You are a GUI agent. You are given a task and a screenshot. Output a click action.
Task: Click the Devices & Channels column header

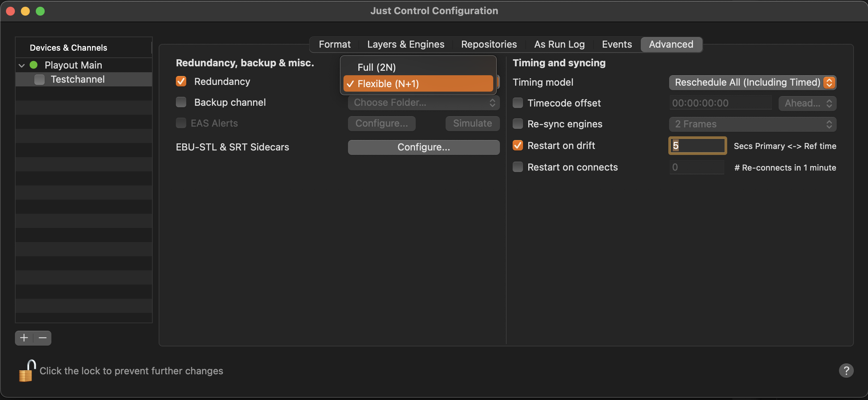pyautogui.click(x=83, y=48)
